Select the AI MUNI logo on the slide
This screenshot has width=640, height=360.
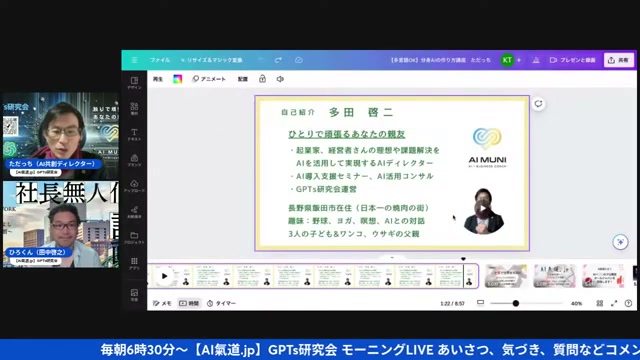pyautogui.click(x=487, y=148)
